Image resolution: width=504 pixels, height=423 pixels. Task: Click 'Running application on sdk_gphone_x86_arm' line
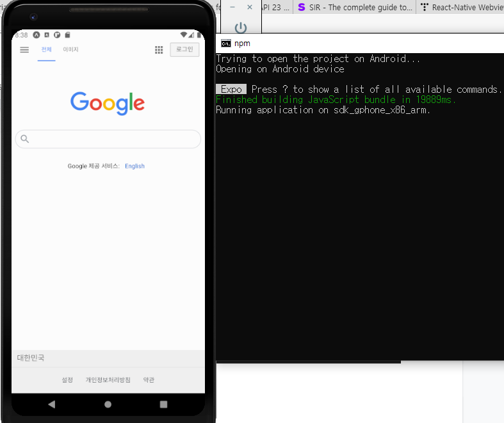pyautogui.click(x=323, y=110)
